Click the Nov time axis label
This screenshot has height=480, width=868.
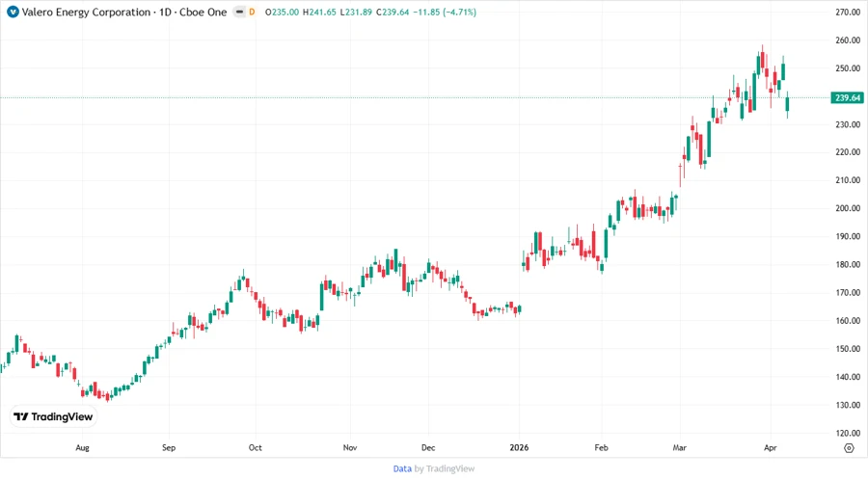point(350,448)
